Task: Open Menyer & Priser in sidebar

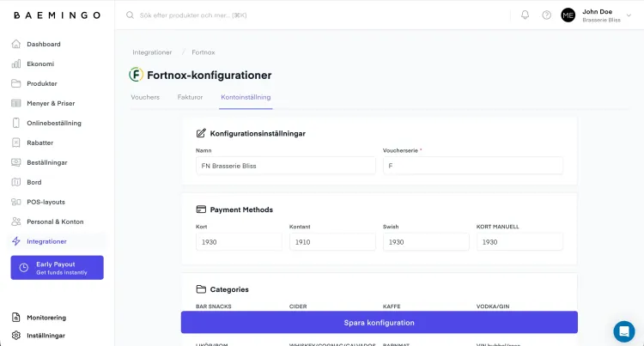Action: pos(50,103)
